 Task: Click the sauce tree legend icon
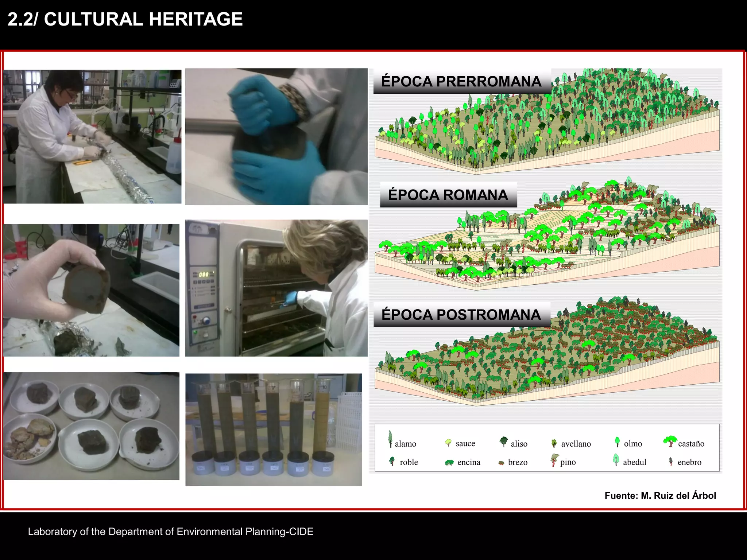(x=449, y=443)
